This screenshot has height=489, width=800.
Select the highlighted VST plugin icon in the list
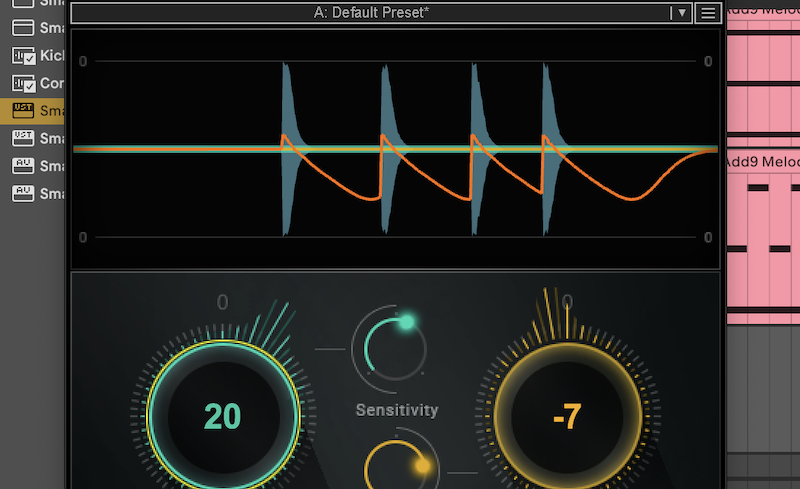(23, 110)
